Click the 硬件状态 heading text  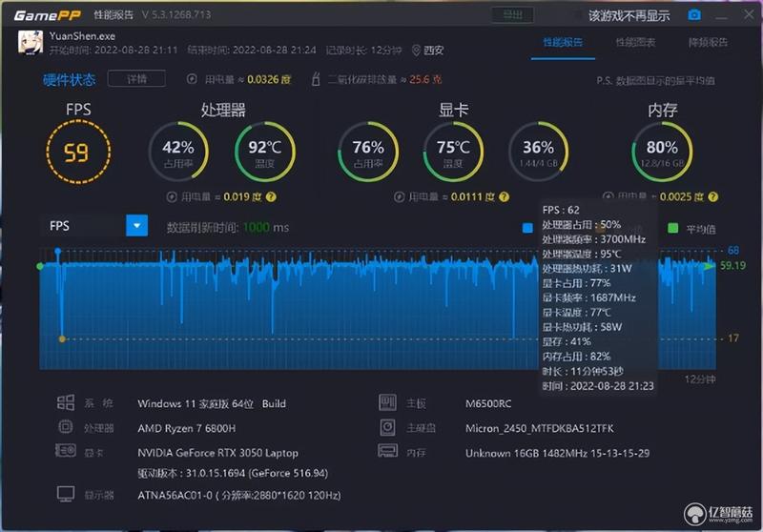click(x=69, y=80)
